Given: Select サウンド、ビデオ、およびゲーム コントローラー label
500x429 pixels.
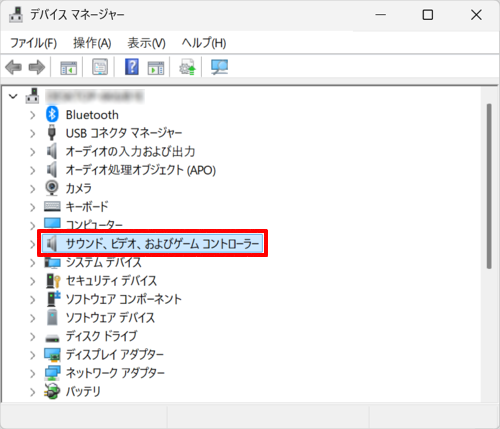Looking at the screenshot, I should tap(162, 244).
